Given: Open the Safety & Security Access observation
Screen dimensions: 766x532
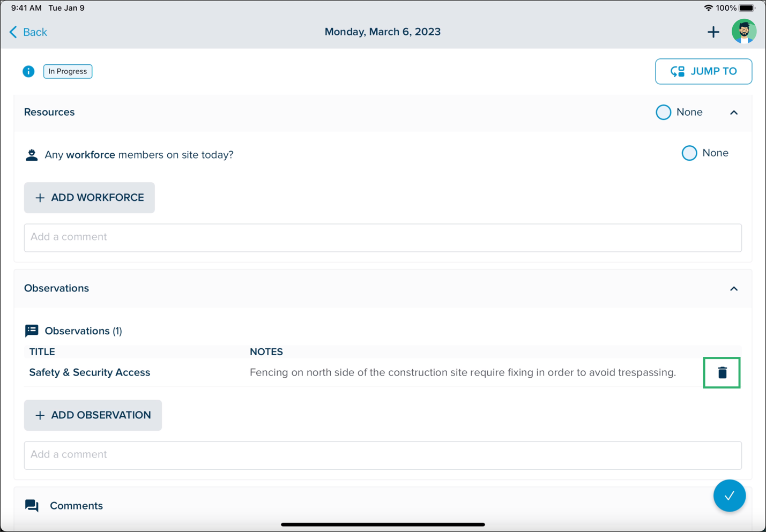Looking at the screenshot, I should [x=90, y=372].
